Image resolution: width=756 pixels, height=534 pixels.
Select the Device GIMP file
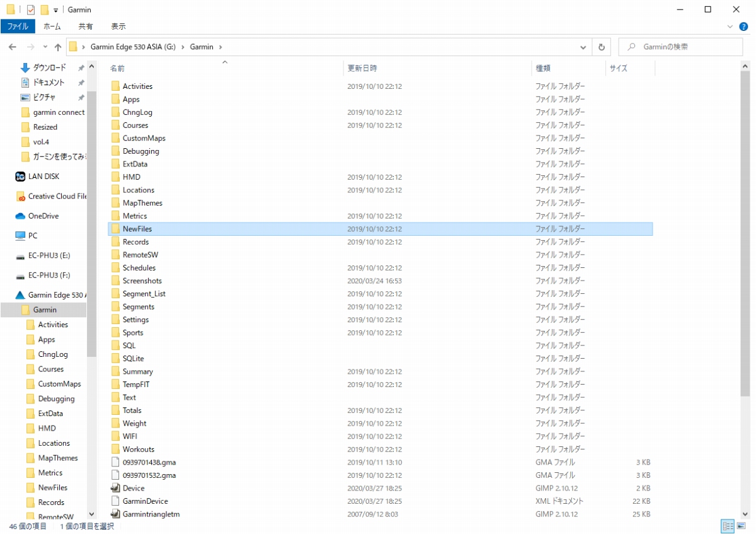[x=133, y=488]
